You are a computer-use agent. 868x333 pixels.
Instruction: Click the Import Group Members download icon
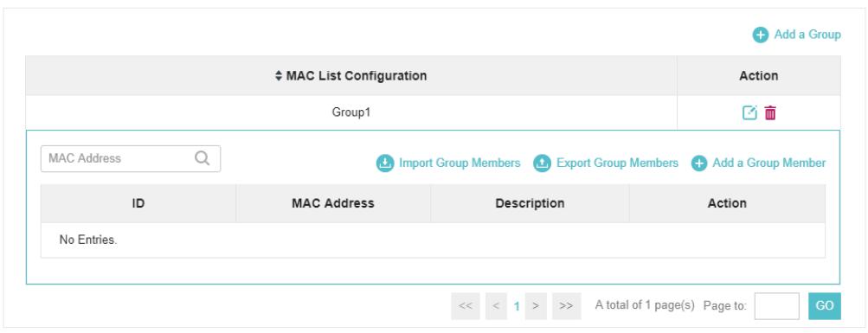pyautogui.click(x=385, y=163)
